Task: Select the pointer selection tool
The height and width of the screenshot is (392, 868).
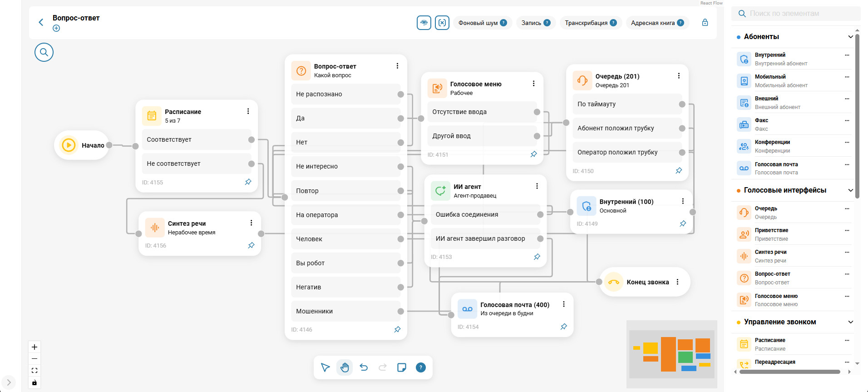Action: tap(325, 367)
